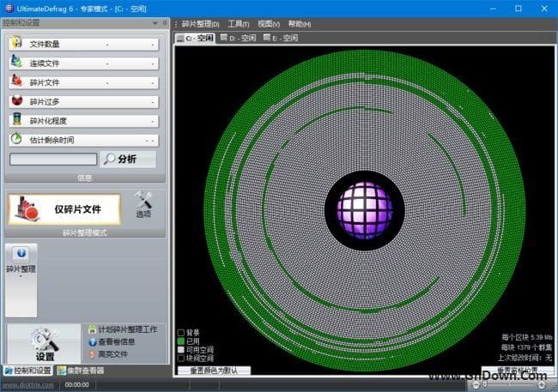Click the 碎片化程度 fragmentation level icon

point(16,119)
